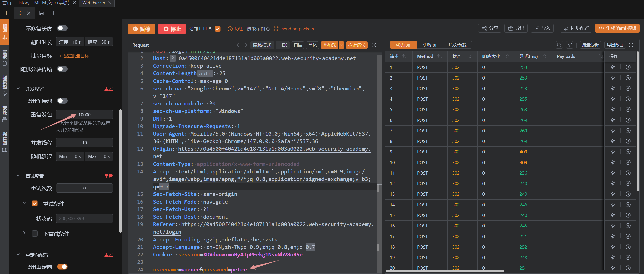Switch to the MITM 交互式劫持 tab

coord(52,3)
